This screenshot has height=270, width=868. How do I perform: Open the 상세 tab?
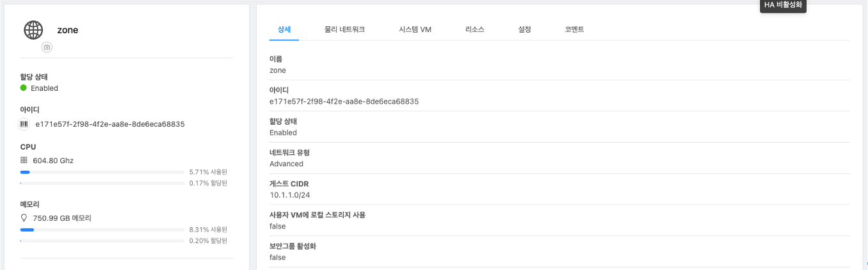[x=284, y=29]
